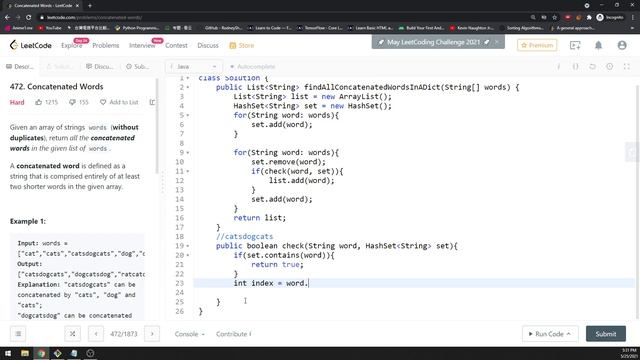Click the Chrome taskbar icon

point(41,353)
